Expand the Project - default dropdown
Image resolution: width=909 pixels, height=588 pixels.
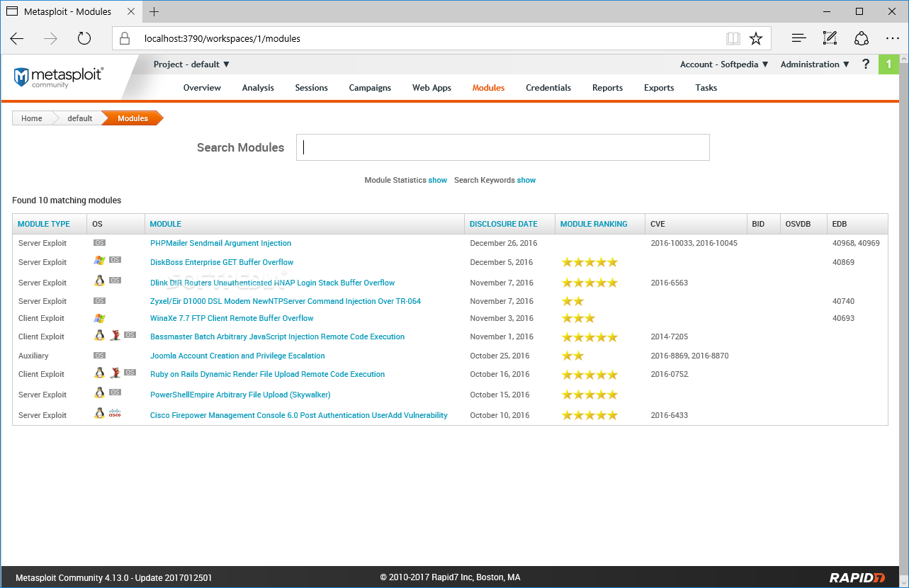192,64
